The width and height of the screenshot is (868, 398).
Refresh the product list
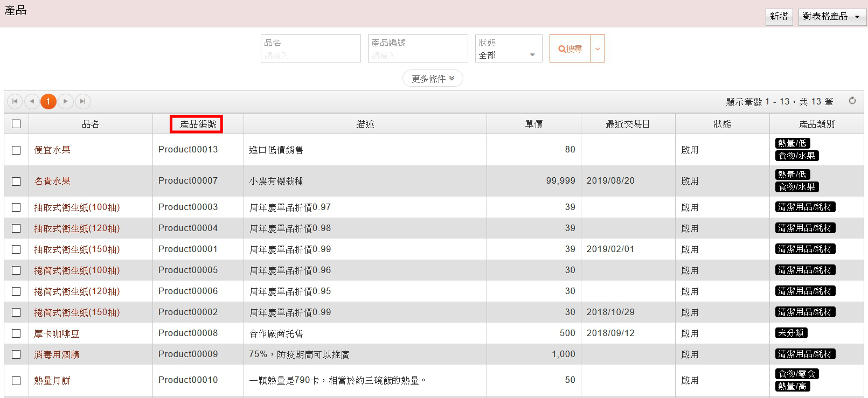[852, 101]
